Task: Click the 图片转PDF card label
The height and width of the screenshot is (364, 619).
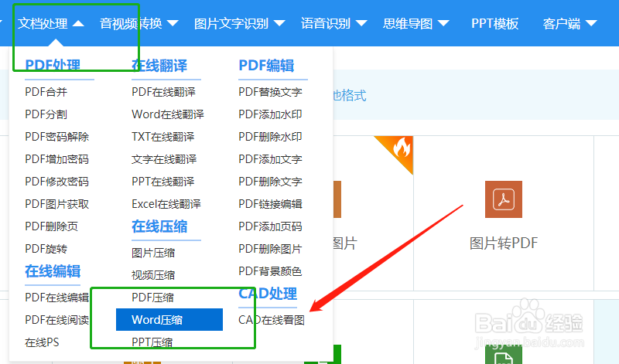Action: click(x=504, y=243)
